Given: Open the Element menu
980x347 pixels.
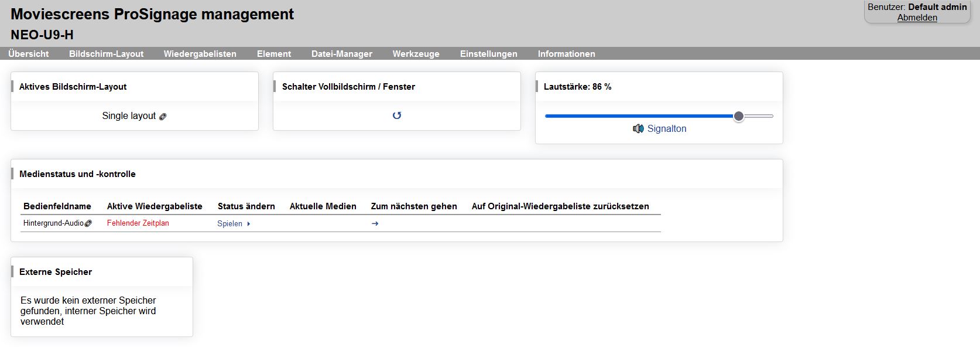Looking at the screenshot, I should coord(274,54).
